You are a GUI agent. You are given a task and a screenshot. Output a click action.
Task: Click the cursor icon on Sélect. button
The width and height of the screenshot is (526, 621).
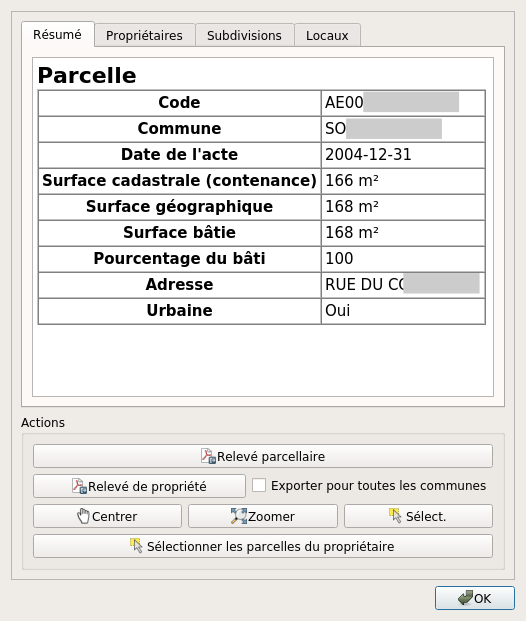click(395, 516)
